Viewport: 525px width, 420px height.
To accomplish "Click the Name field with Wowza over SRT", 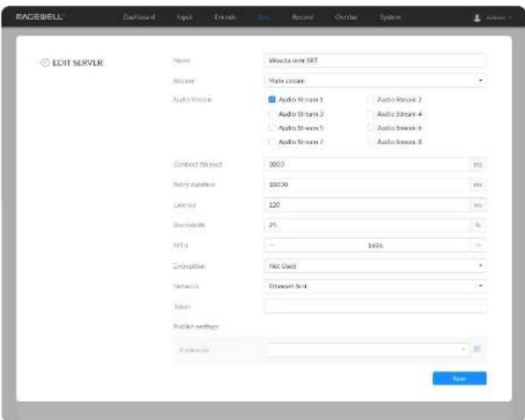I will coord(375,60).
